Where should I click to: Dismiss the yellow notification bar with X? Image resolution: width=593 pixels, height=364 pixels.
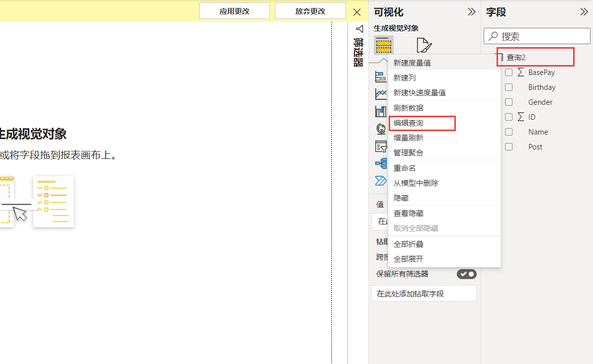click(356, 12)
